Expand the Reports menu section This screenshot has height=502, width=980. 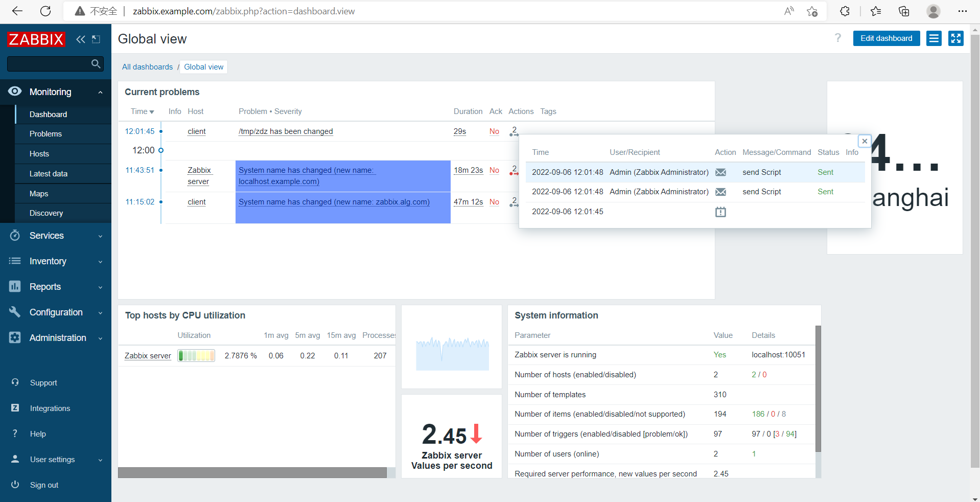click(x=100, y=287)
